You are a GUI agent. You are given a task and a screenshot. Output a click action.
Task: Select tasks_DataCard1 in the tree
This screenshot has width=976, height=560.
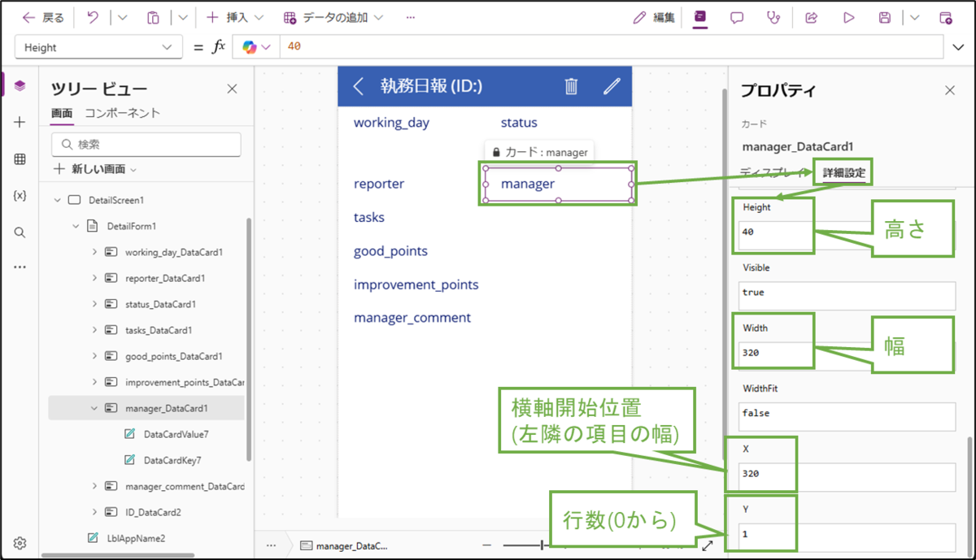[x=159, y=330]
